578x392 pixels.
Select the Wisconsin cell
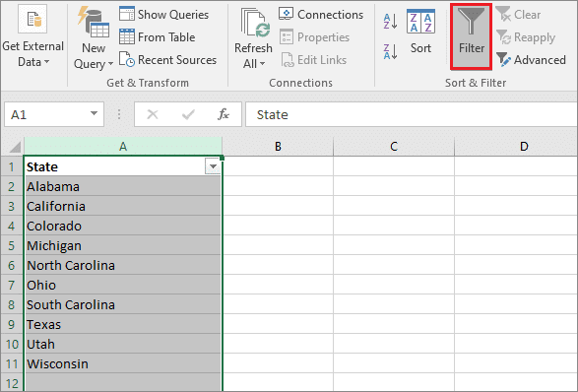[123, 363]
